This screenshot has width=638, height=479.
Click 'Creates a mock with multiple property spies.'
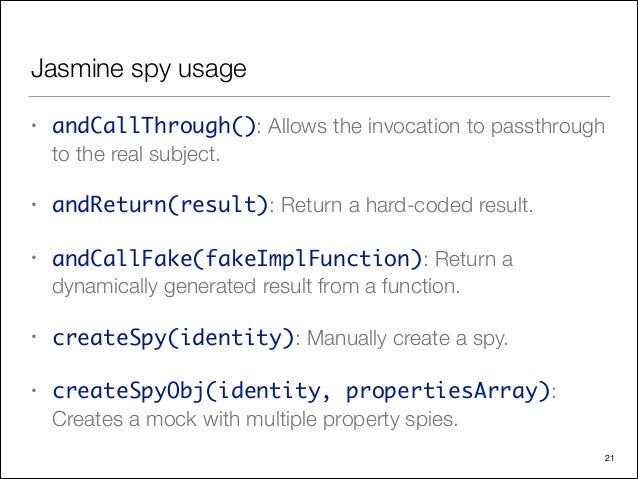coord(255,419)
